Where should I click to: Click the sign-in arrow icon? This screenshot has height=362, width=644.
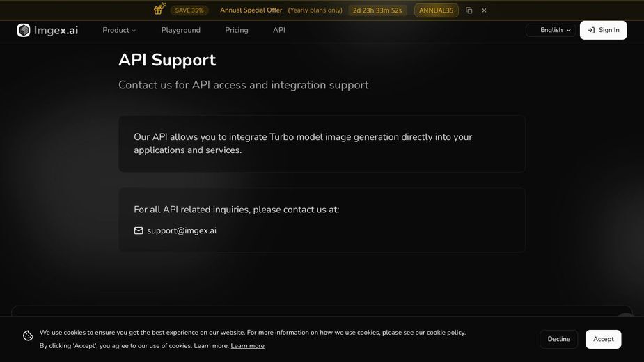(x=591, y=30)
